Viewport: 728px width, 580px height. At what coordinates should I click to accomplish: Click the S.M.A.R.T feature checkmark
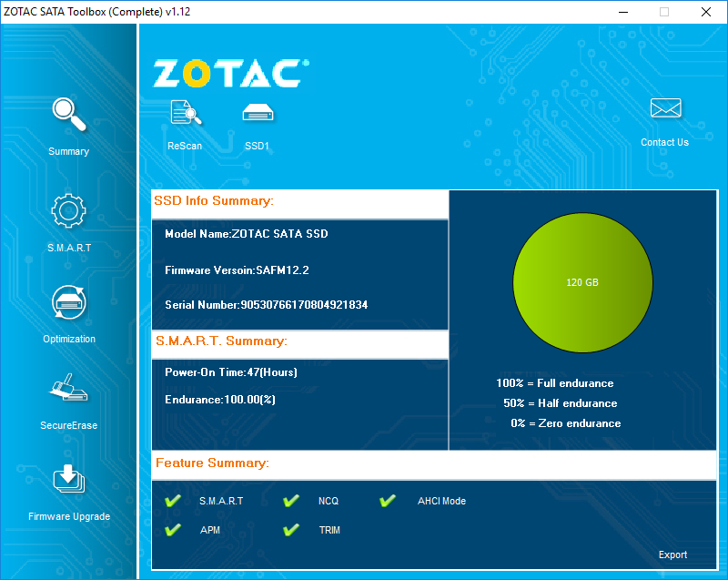(173, 501)
